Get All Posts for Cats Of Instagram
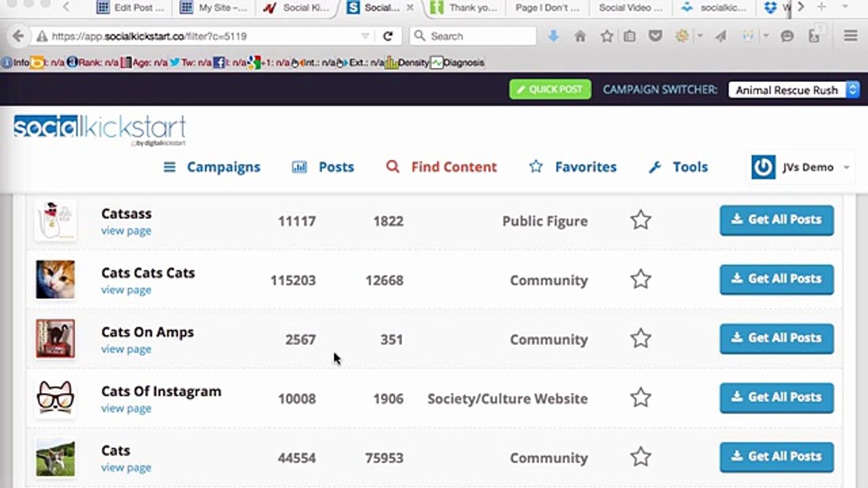This screenshot has height=488, width=868. [776, 398]
